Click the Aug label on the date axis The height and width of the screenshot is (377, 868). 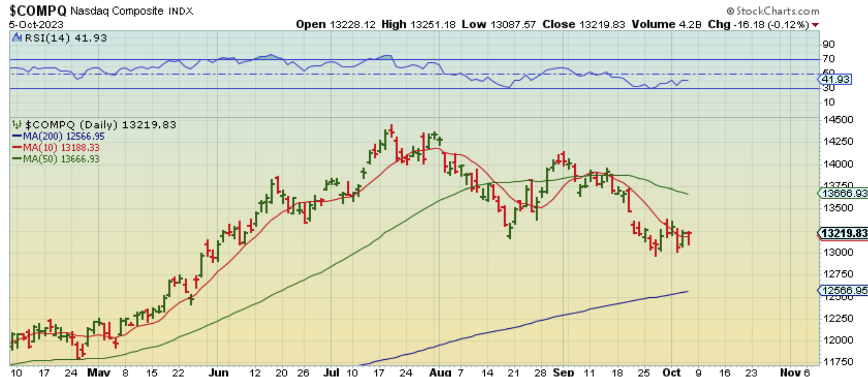click(x=440, y=372)
